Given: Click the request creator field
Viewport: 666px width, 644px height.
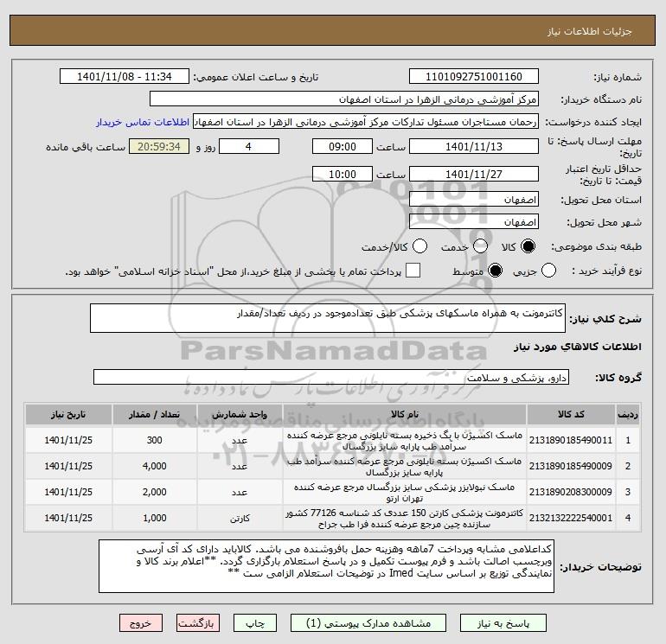Looking at the screenshot, I should [x=366, y=122].
